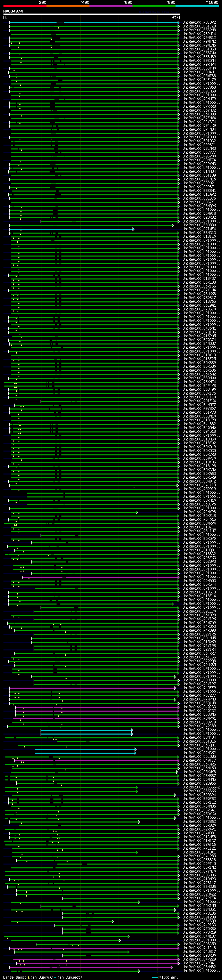Select hit label UniRef100_Q6XHZ4
Screen dimensions: 222x980
coord(199,382)
